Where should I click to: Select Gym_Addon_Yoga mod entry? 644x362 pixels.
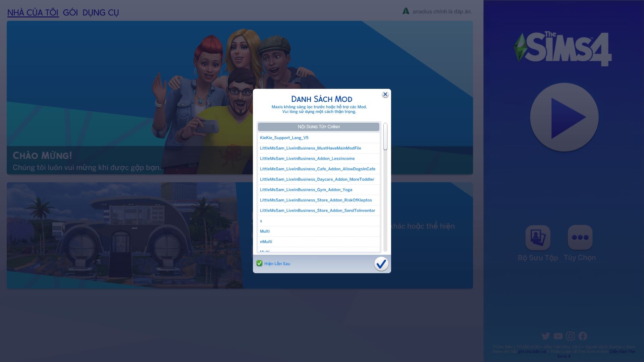click(319, 190)
